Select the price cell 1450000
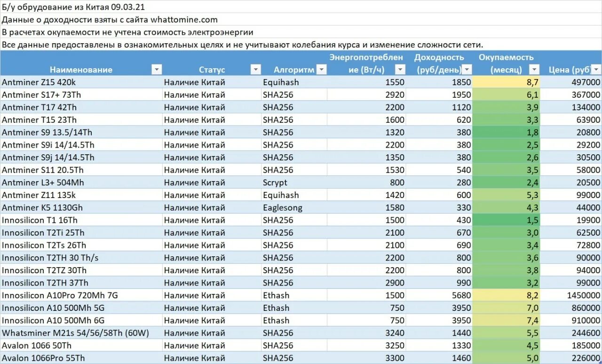Viewport: 602px width, 364px height. pyautogui.click(x=571, y=295)
